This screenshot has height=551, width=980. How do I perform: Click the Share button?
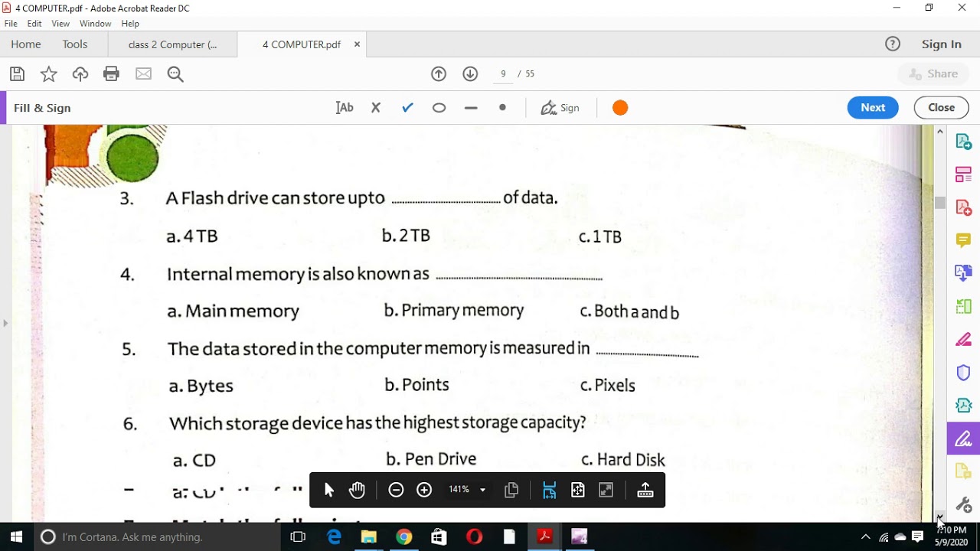pyautogui.click(x=933, y=73)
